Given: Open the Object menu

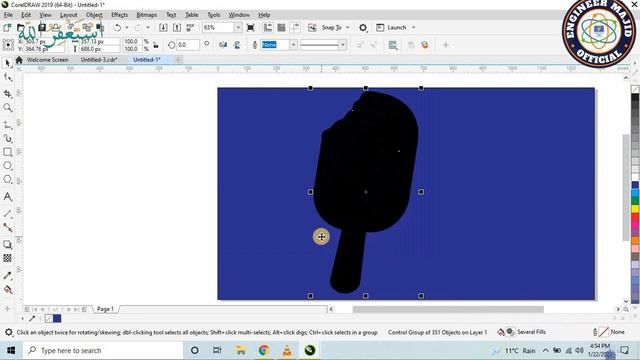Looking at the screenshot, I should 94,15.
